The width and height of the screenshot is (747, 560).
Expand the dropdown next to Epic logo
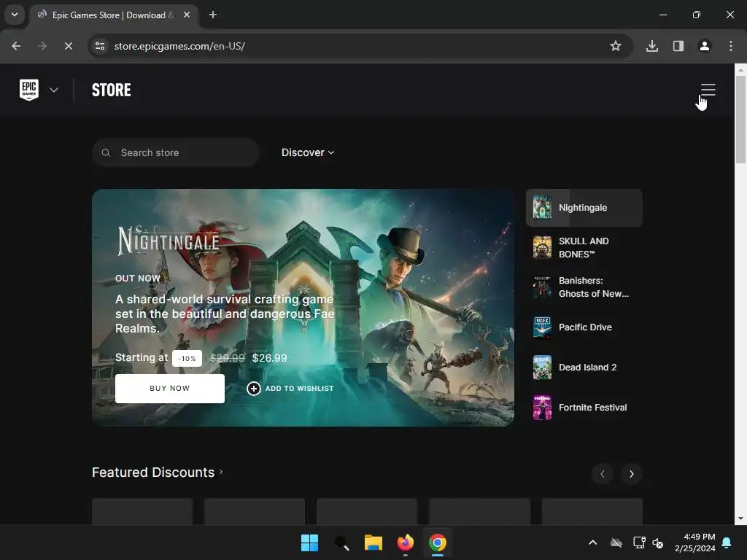pos(54,90)
